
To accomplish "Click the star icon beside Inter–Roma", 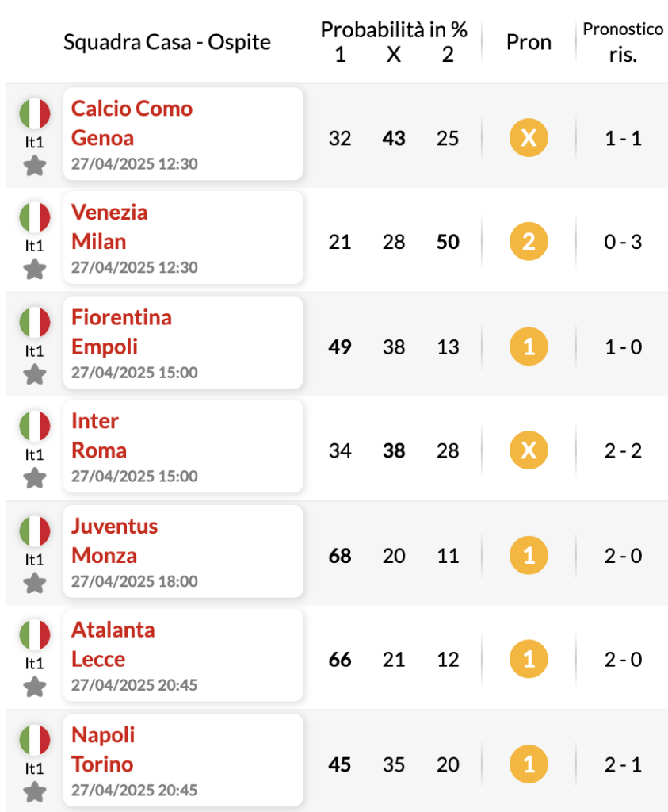I will coord(35,478).
